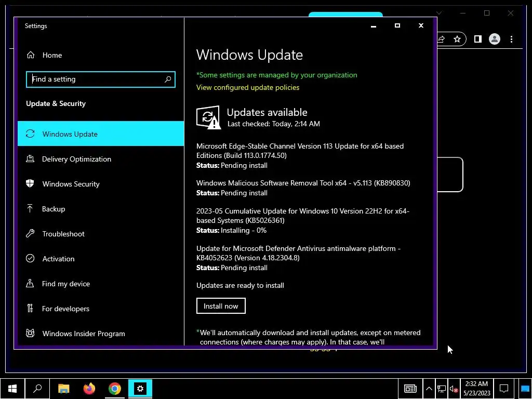The width and height of the screenshot is (532, 399).
Task: Click the Windows Update sync icon in sidebar
Action: (30, 134)
